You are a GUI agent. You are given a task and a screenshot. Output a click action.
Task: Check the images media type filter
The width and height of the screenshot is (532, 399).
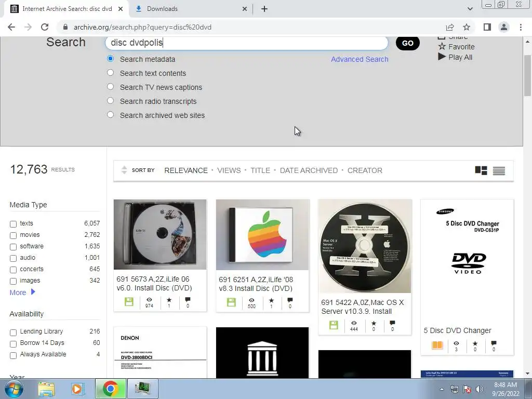(13, 281)
